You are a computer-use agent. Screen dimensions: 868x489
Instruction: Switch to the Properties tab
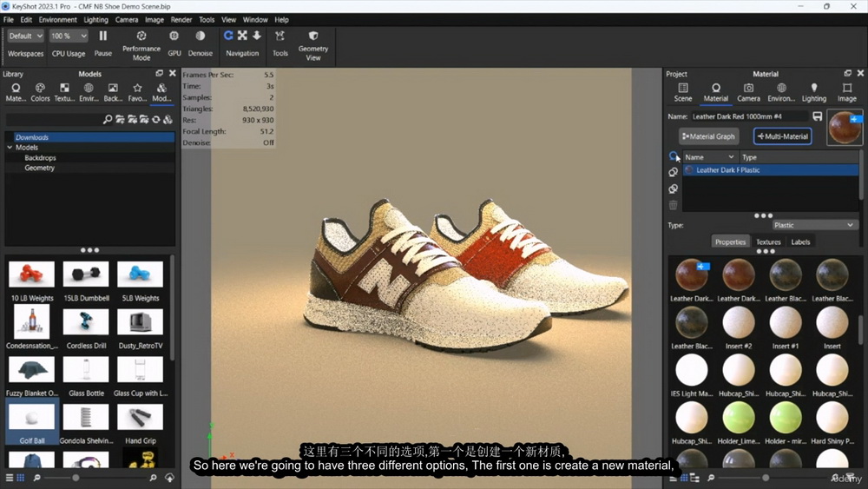(730, 242)
